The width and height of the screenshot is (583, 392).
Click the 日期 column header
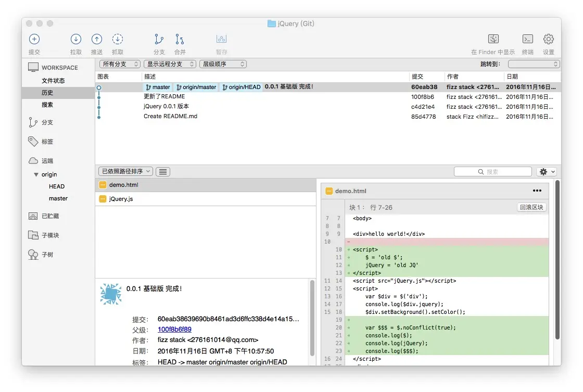(533, 77)
